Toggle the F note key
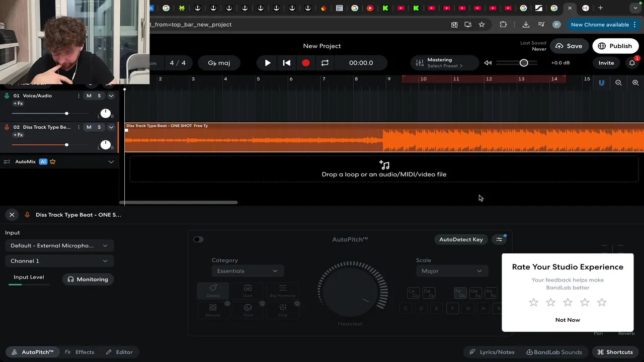Viewport: 644px width, 362px height. (x=452, y=308)
